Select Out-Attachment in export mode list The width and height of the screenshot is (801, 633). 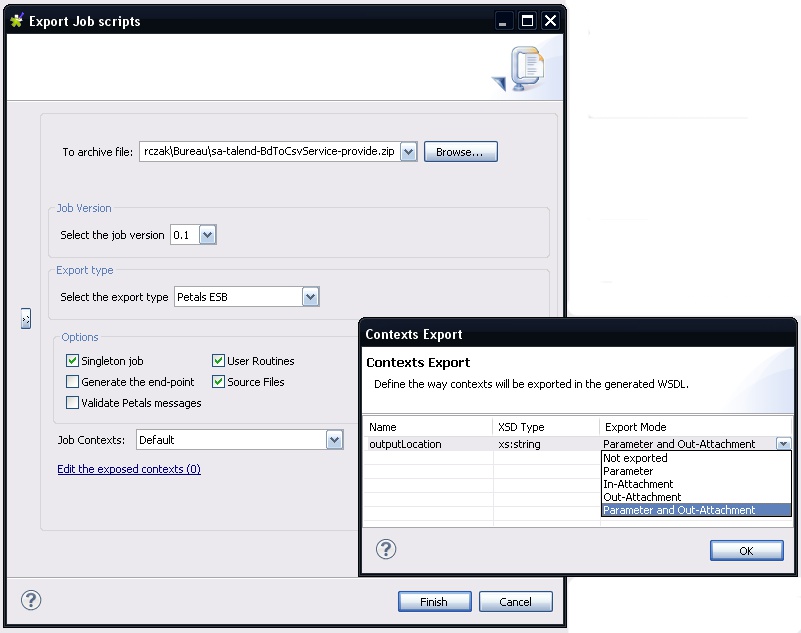coord(642,497)
